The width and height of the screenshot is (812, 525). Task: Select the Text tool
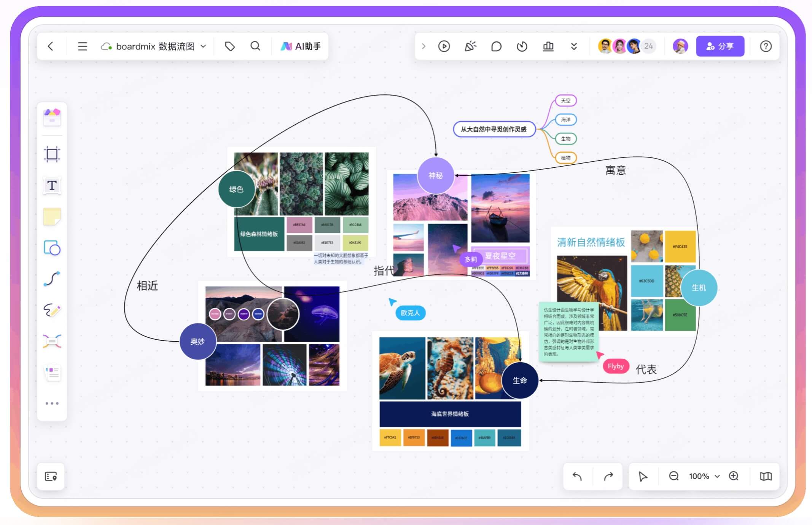pyautogui.click(x=52, y=186)
